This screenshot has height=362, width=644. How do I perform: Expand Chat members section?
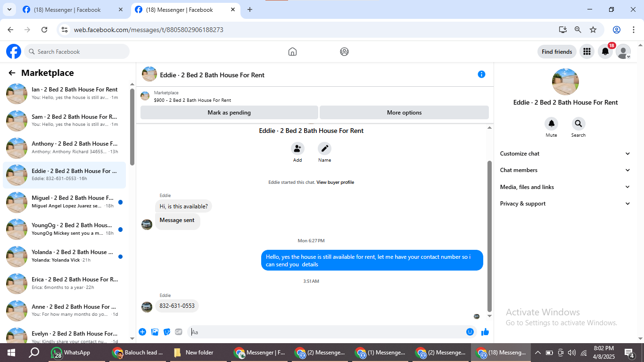click(x=565, y=170)
